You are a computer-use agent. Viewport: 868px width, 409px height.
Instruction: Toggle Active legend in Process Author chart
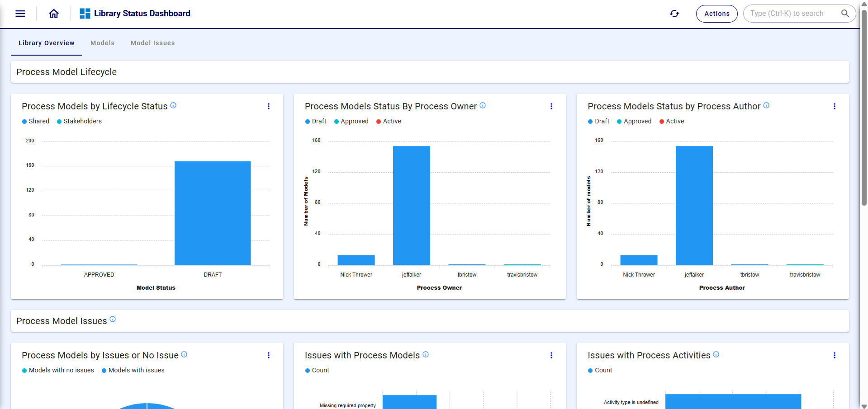coord(672,121)
